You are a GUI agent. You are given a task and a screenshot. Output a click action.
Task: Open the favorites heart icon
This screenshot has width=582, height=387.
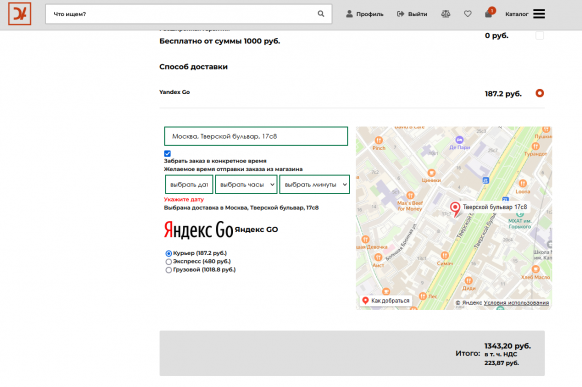click(x=468, y=14)
